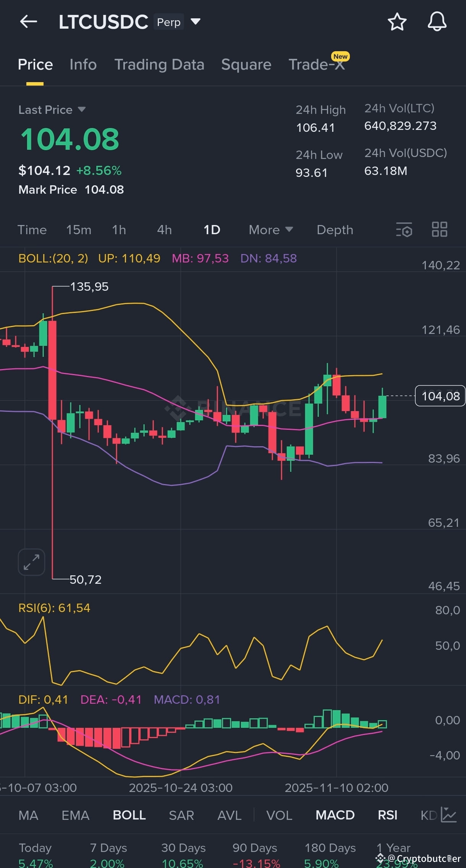Tap the back arrow icon
The width and height of the screenshot is (466, 868).
29,22
